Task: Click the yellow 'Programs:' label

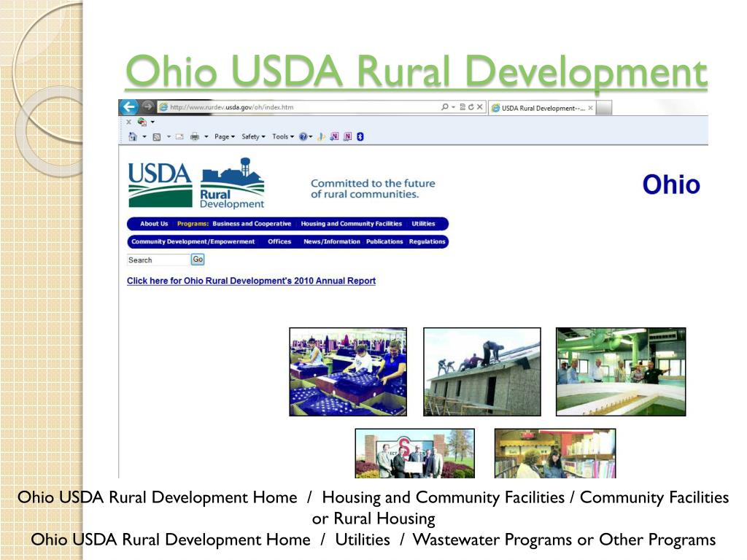Action: point(193,224)
